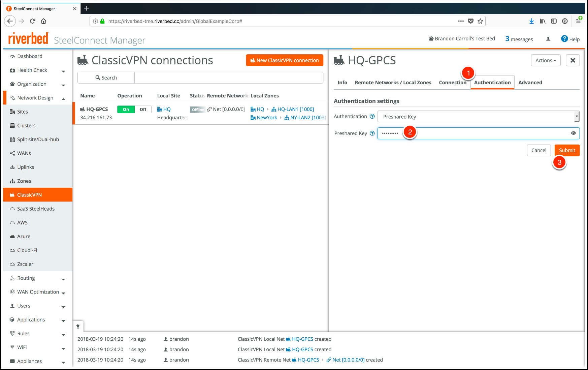588x370 pixels.
Task: Open the Advanced tab
Action: coord(530,83)
